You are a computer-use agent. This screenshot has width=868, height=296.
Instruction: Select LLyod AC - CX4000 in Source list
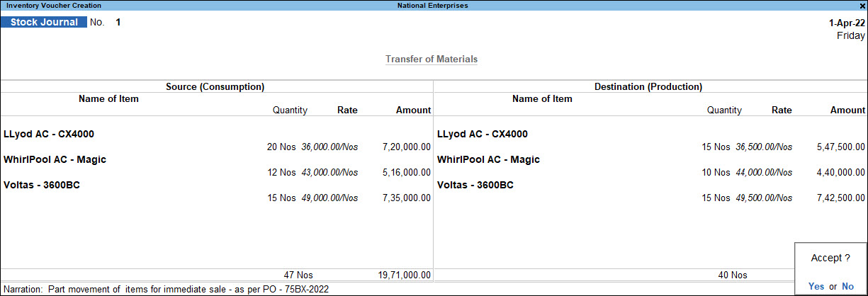click(49, 134)
